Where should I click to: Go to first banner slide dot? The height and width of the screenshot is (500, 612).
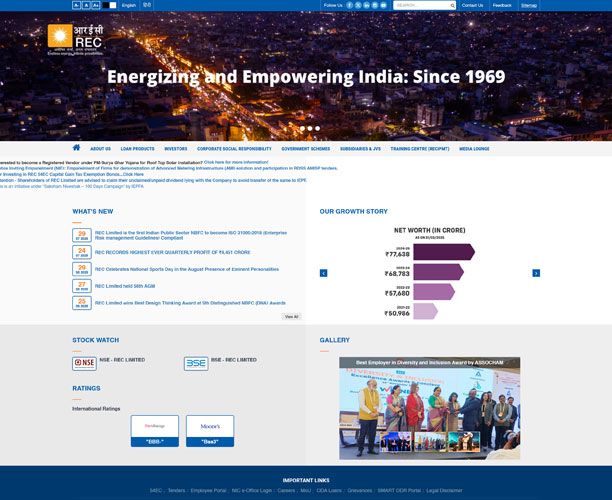[302, 128]
